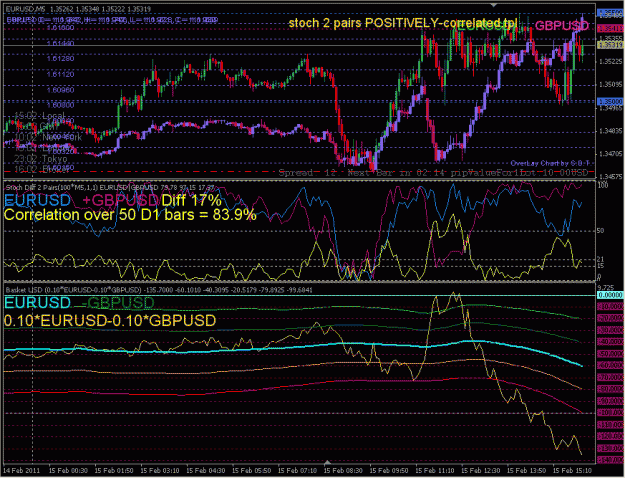The image size is (625, 478).
Task: Select the 'stoch 2 pairs POSITIVELY-correlated.tpl' label
Action: tap(403, 23)
